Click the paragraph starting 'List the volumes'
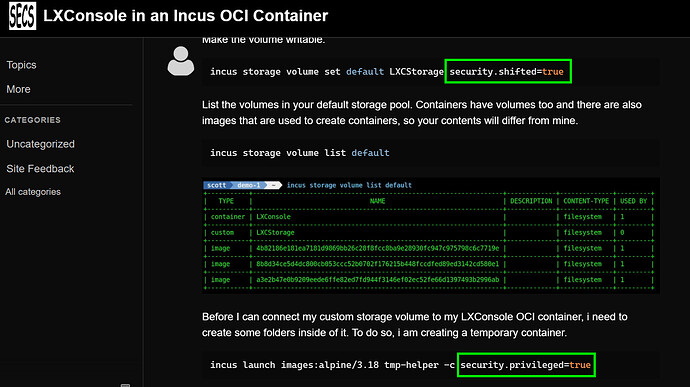Screen dimensions: 690x387 coord(422,113)
